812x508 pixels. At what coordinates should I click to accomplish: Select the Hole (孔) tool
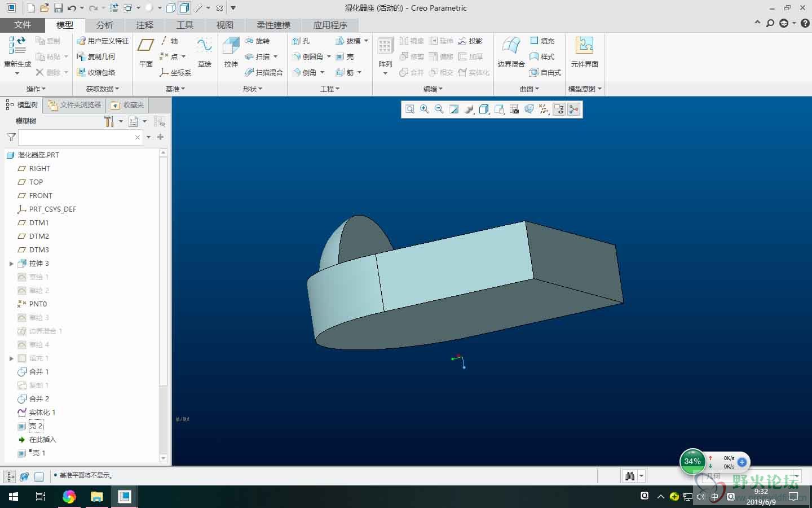tap(301, 41)
